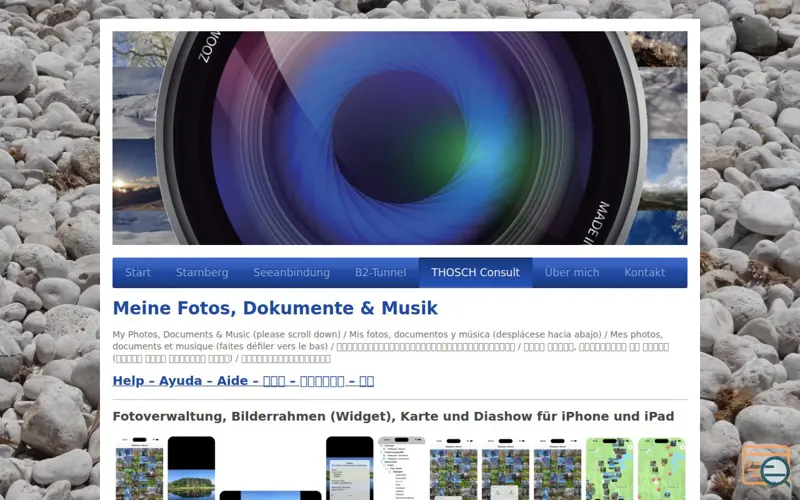Image resolution: width=800 pixels, height=500 pixels.
Task: Open the first photo grid phone screenshot
Action: 139,468
